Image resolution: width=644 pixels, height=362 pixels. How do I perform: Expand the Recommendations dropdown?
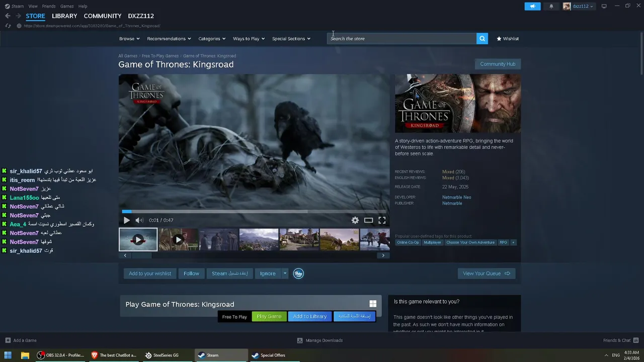(x=169, y=39)
